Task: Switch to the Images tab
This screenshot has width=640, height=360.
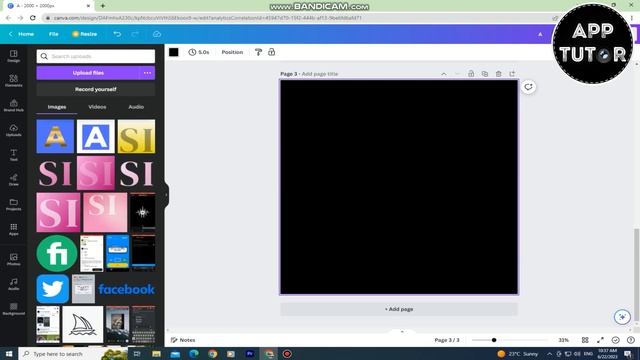Action: [x=57, y=107]
